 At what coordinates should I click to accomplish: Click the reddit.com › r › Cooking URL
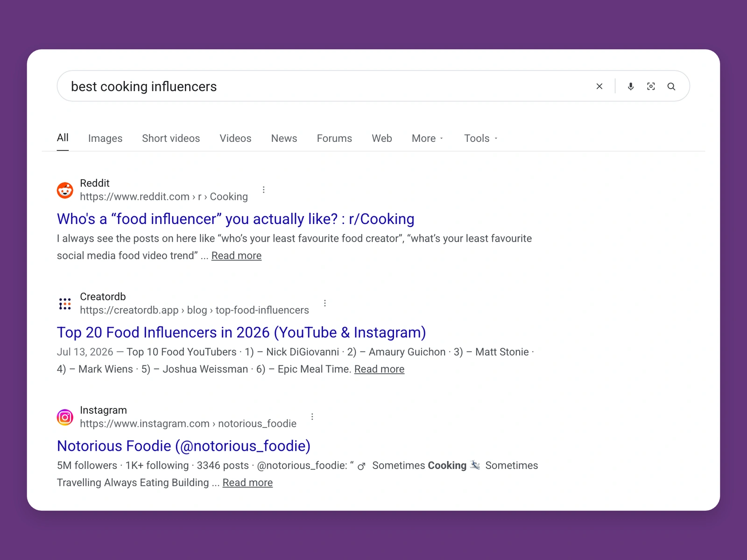(164, 197)
